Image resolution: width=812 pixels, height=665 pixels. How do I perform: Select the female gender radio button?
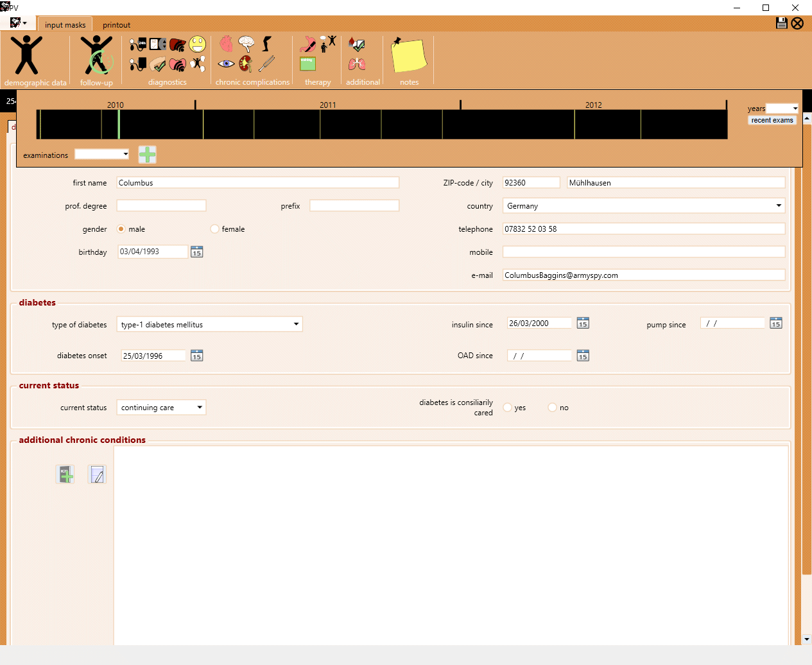(x=214, y=229)
